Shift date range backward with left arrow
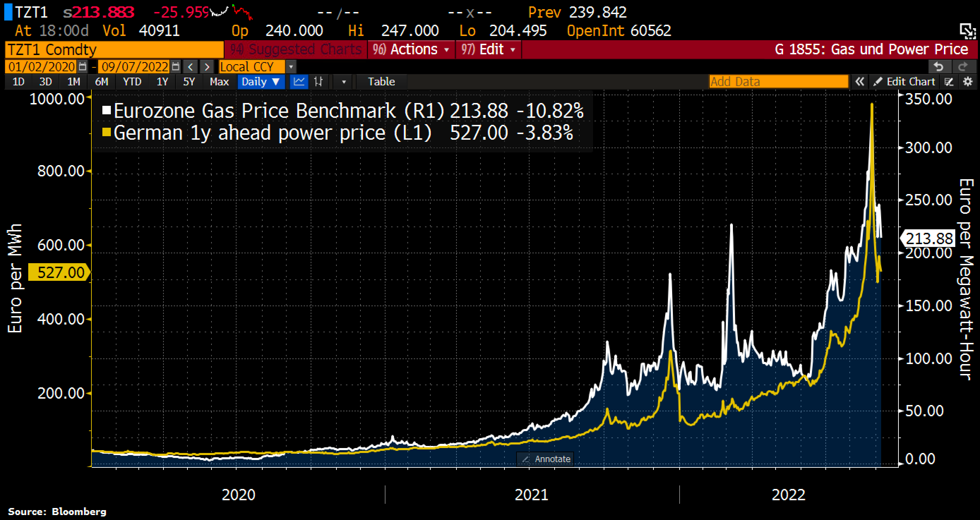The width and height of the screenshot is (980, 520). pyautogui.click(x=191, y=67)
